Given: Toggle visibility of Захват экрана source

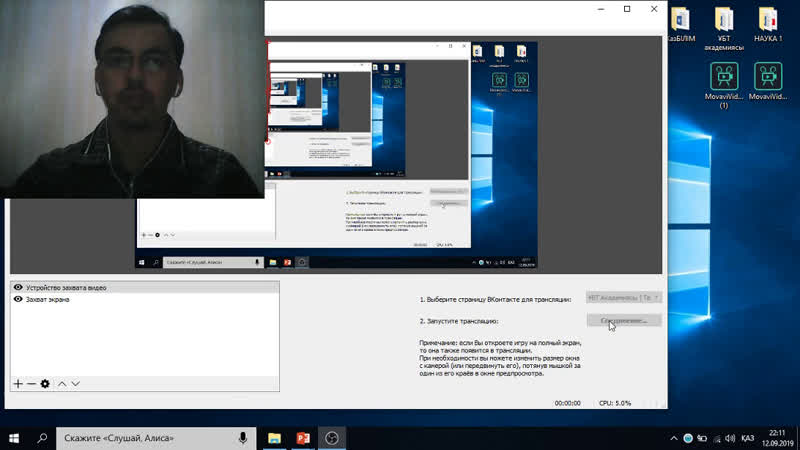Looking at the screenshot, I should pyautogui.click(x=18, y=299).
